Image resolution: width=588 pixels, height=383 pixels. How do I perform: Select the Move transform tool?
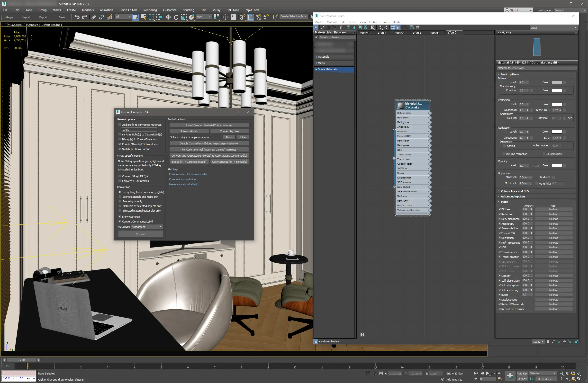[x=168, y=17]
